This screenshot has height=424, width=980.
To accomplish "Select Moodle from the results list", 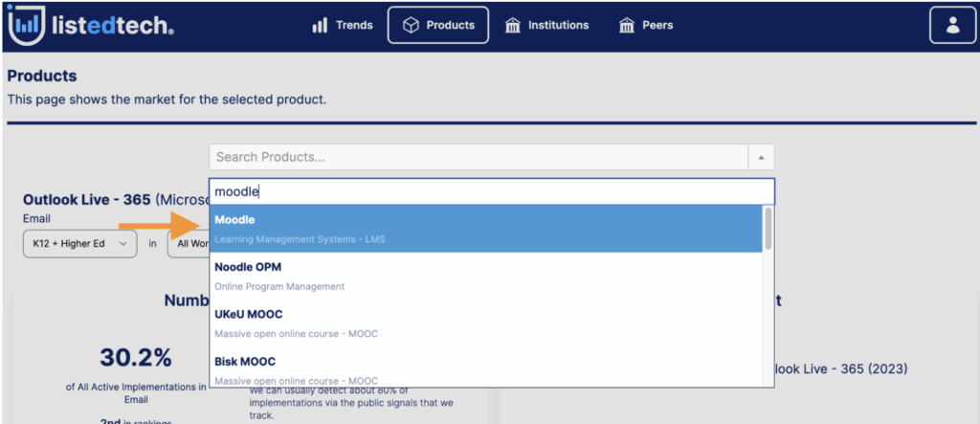I will coord(485,229).
